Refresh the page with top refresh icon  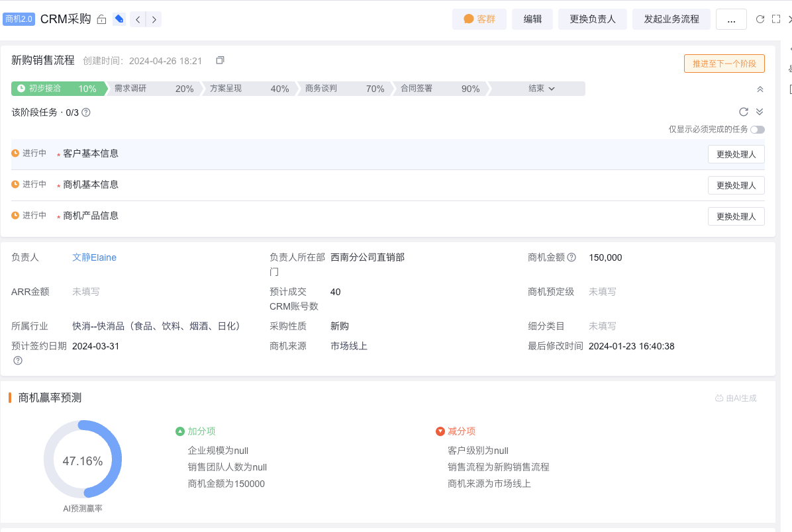pos(760,19)
